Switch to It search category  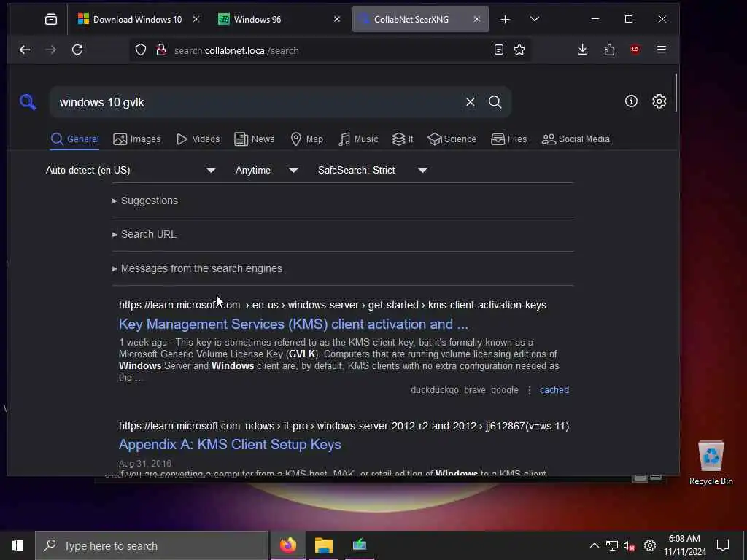click(x=403, y=139)
